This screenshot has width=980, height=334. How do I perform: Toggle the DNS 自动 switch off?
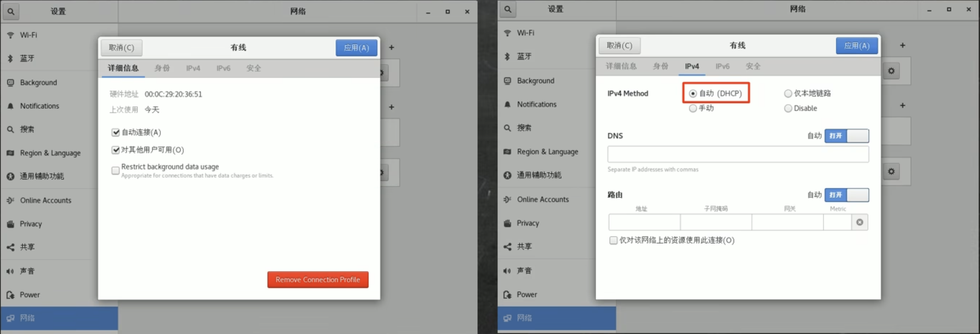click(846, 136)
